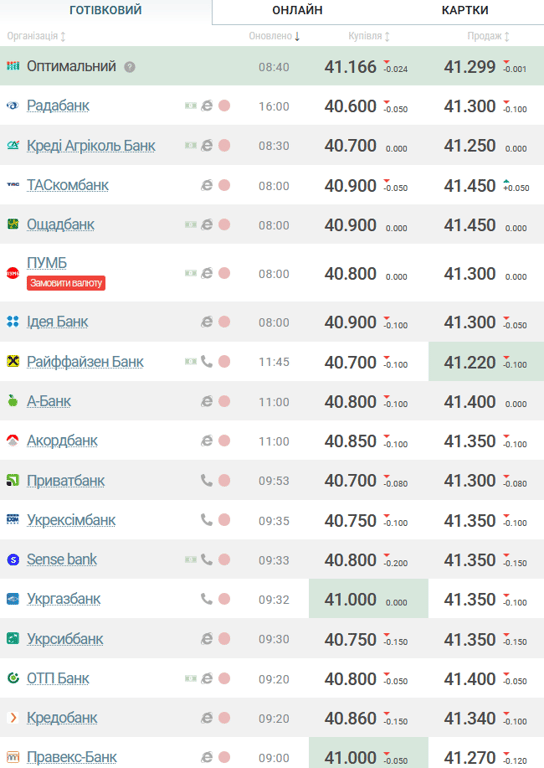Select ТАСкомбанк sell change +0.050
The image size is (544, 768).
pos(516,187)
